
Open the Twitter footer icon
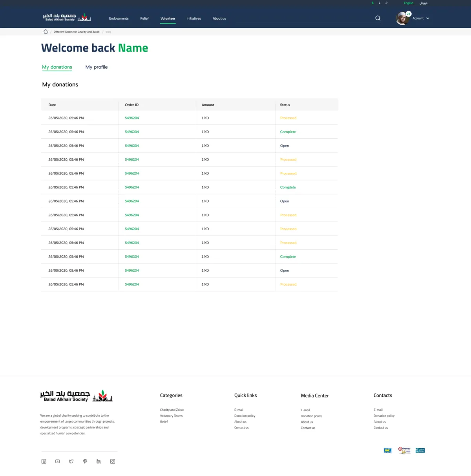pos(71,461)
